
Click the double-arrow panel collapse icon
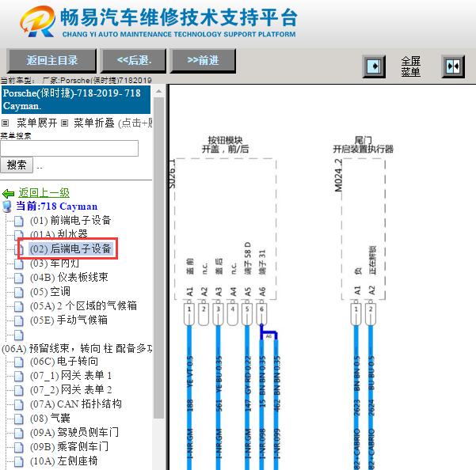point(453,66)
